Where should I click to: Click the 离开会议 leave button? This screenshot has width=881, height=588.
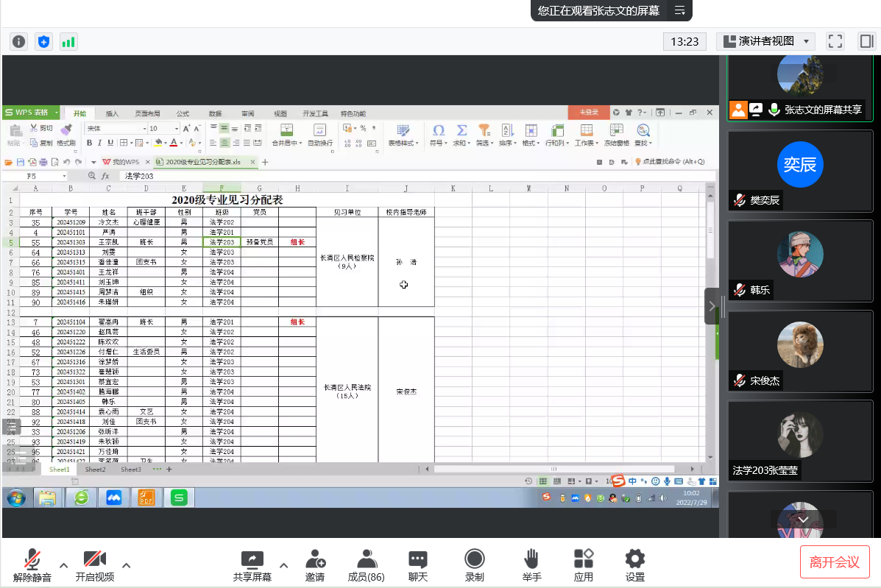point(835,562)
